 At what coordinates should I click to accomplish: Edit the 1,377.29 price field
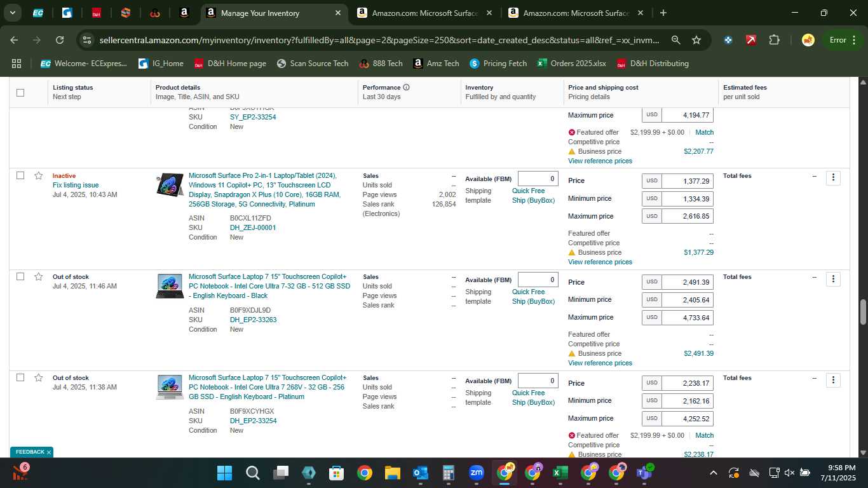click(x=687, y=181)
